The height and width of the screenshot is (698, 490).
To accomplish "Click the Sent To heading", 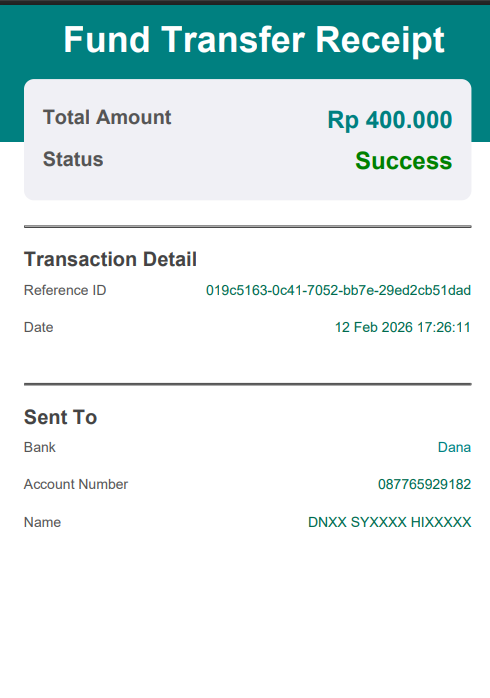I will (x=61, y=417).
